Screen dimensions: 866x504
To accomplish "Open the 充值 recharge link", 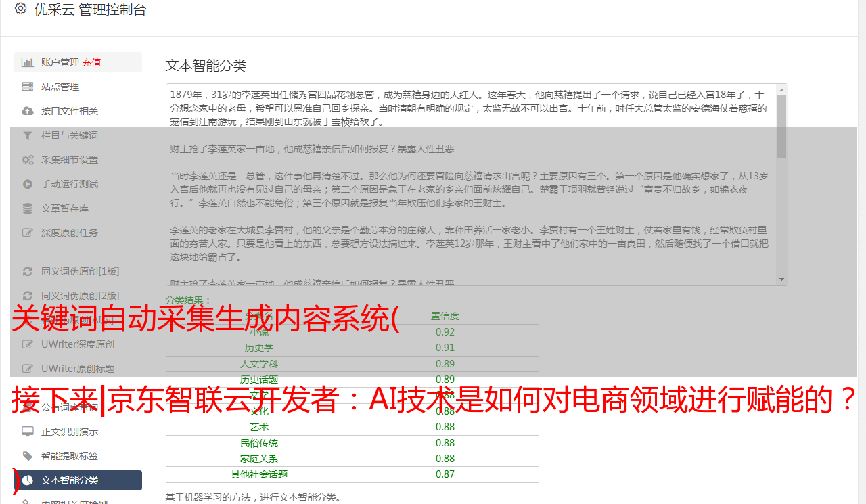I will [x=91, y=62].
